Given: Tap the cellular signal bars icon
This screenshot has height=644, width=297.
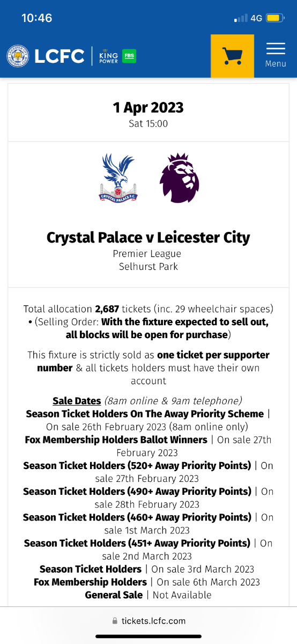Looking at the screenshot, I should click(x=241, y=18).
